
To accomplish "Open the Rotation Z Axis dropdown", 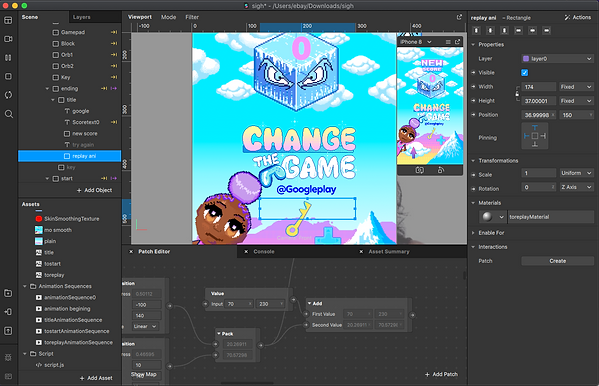I will [576, 187].
